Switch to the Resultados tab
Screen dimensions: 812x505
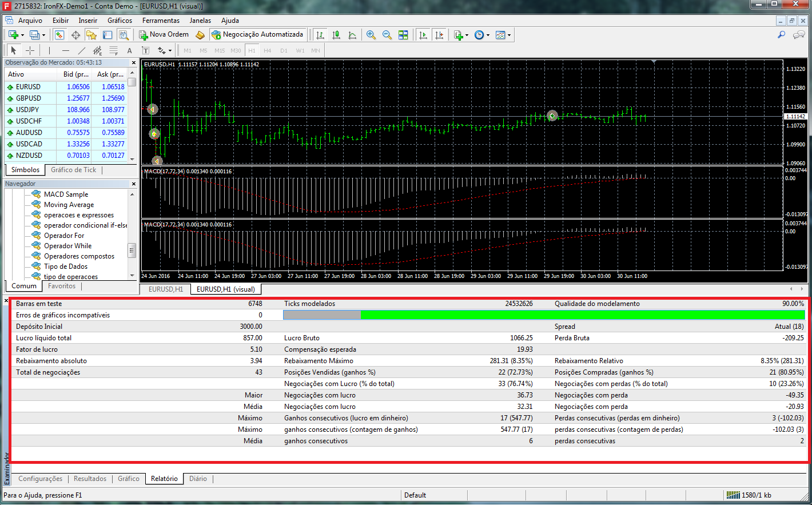(90, 479)
